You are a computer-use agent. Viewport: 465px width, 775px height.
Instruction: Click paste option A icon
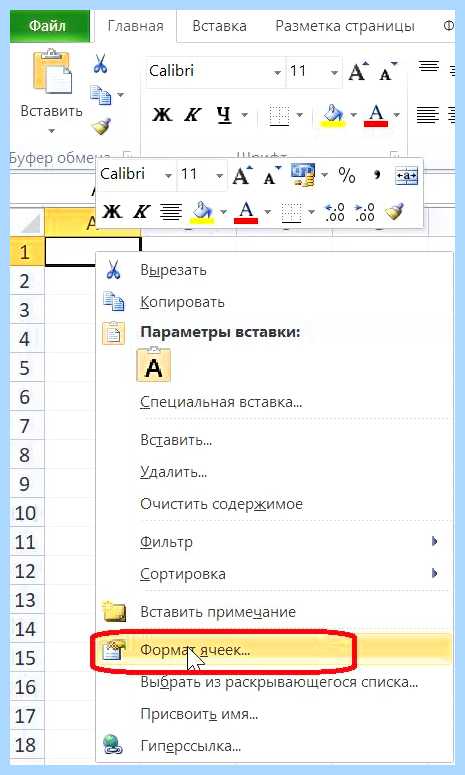[x=154, y=365]
